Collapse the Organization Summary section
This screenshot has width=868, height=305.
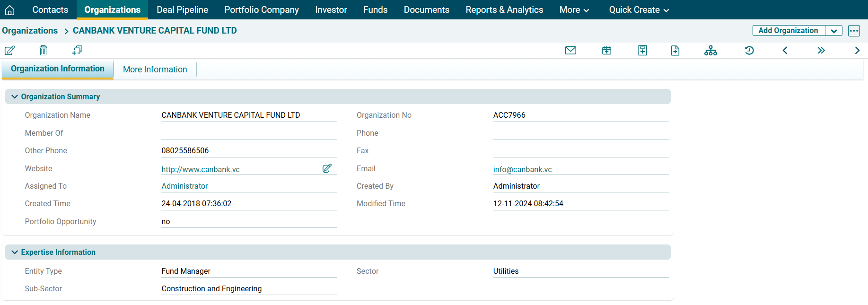[x=15, y=96]
